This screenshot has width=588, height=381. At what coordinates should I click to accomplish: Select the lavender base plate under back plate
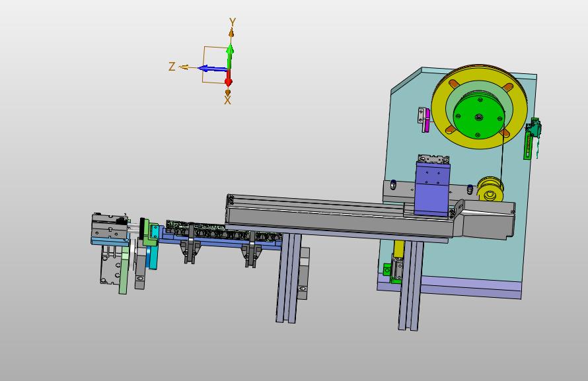coord(469,285)
